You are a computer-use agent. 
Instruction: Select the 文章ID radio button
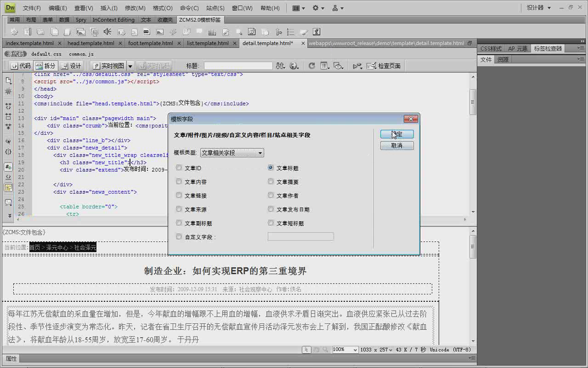179,167
